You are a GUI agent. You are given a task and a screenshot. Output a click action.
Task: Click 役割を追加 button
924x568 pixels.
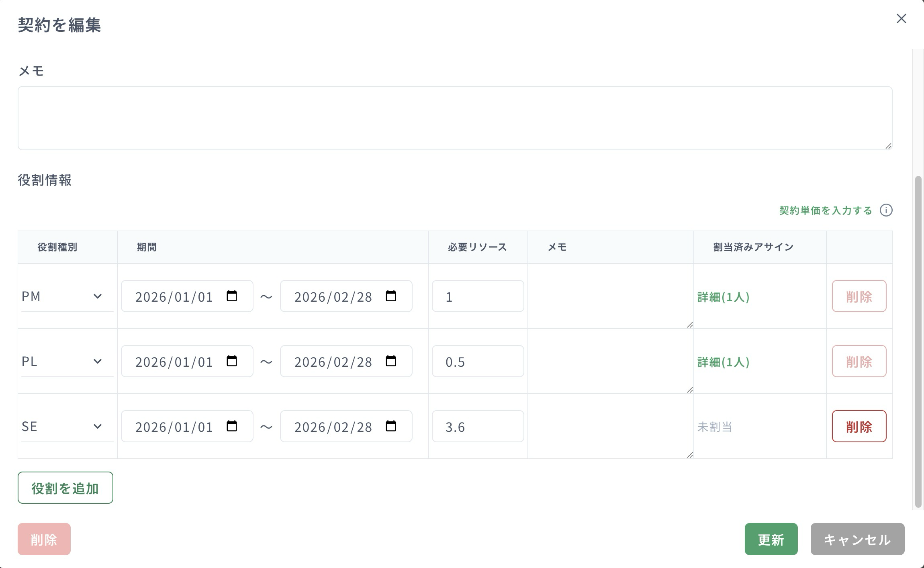click(x=65, y=488)
